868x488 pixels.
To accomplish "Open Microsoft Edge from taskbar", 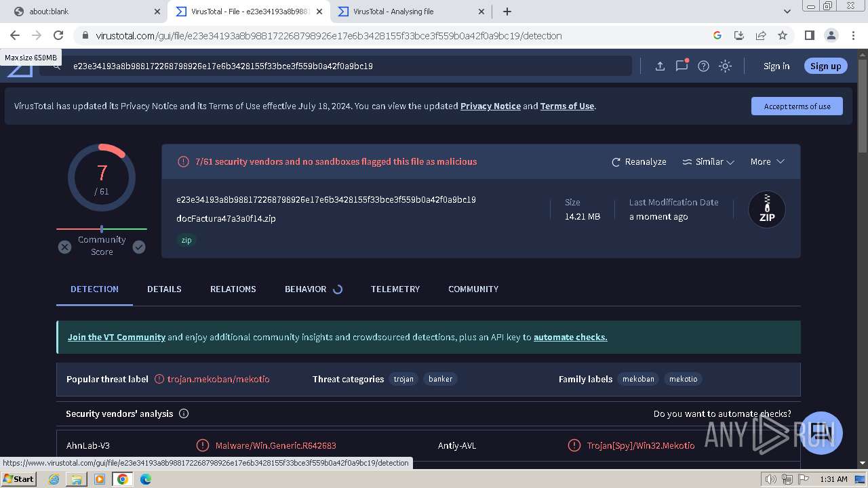I will (145, 479).
